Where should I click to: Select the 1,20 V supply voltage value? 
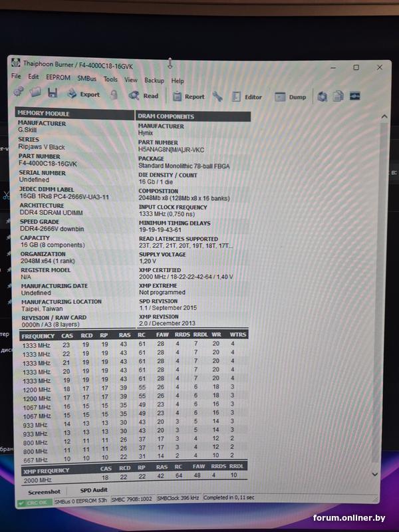148,261
